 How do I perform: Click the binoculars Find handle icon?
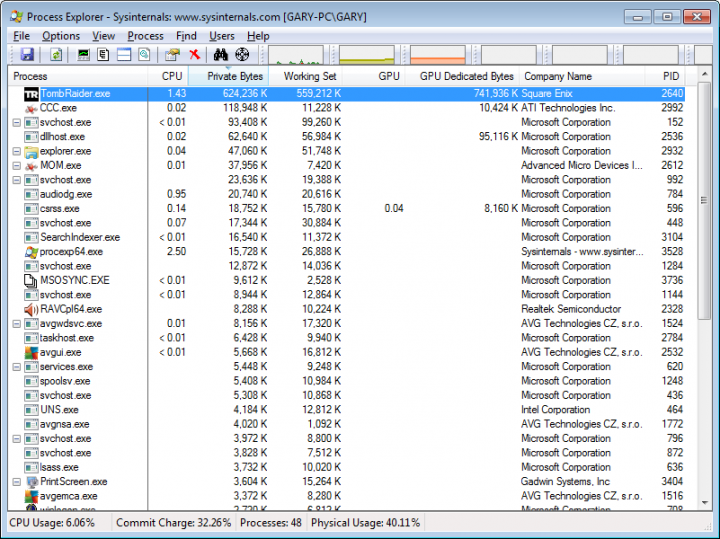pyautogui.click(x=221, y=55)
